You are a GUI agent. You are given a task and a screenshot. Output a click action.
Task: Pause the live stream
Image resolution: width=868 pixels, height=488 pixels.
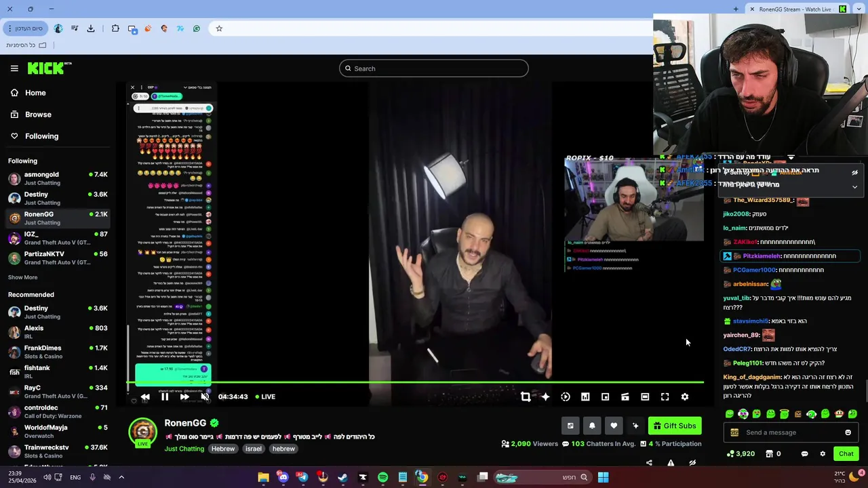(x=164, y=397)
